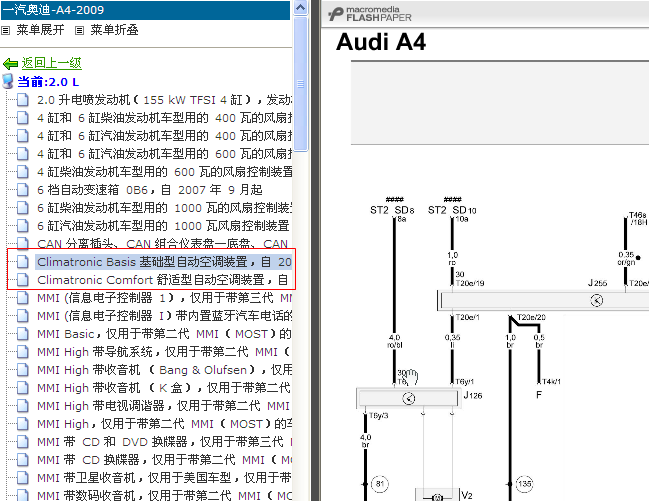Viewport: 649px width, 501px height.
Task: Click the 返回上一级 link
Action: point(52,63)
